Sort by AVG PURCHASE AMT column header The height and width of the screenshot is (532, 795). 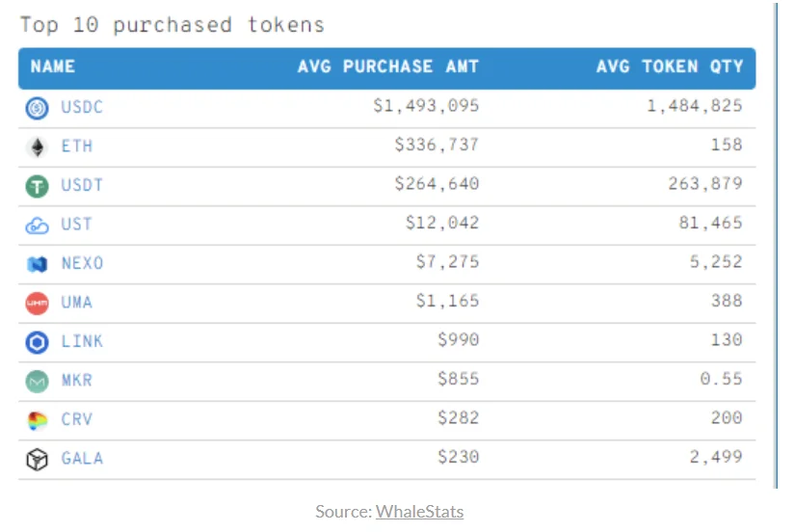388,66
